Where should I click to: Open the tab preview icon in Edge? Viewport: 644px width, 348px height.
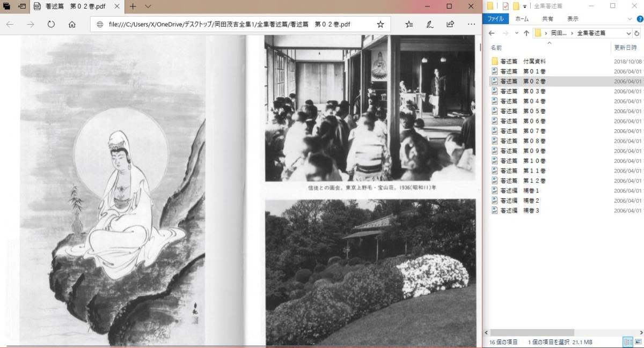(7, 6)
